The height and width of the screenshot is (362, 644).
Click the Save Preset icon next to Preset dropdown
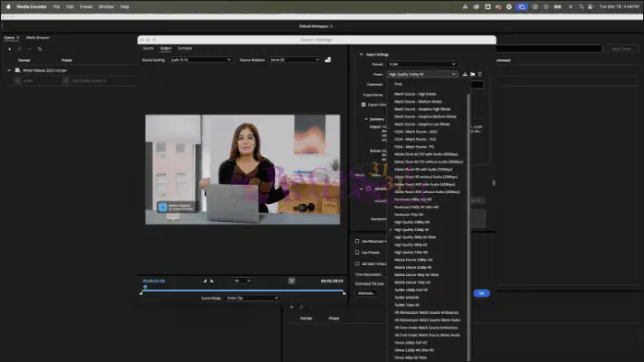pos(465,75)
